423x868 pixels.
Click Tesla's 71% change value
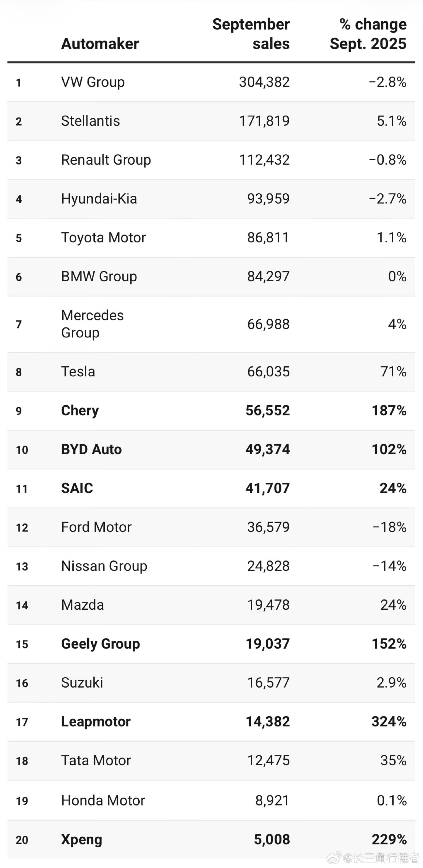393,372
